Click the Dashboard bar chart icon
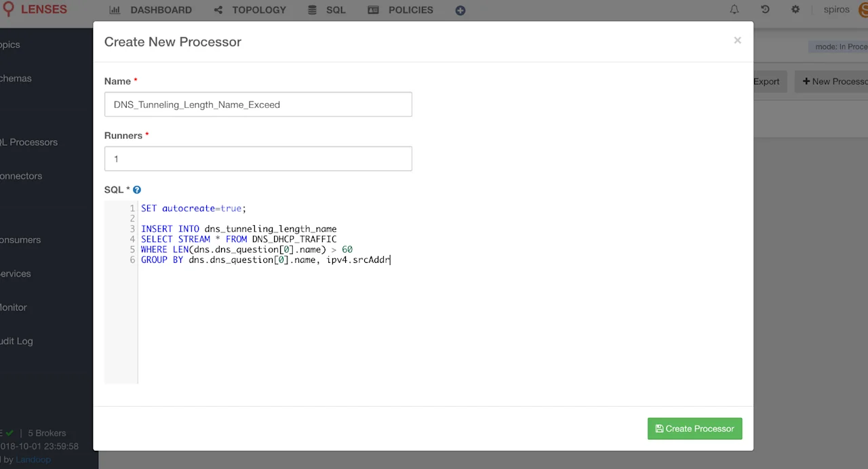 tap(115, 10)
